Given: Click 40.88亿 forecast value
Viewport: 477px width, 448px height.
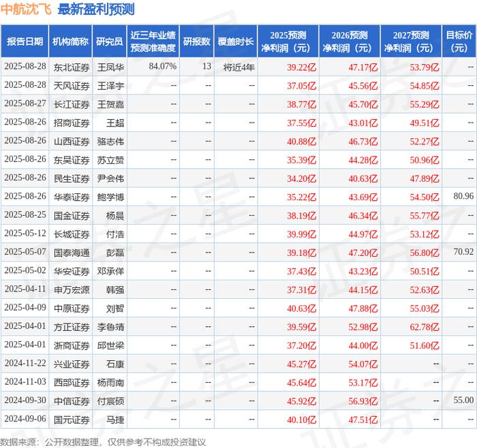Looking at the screenshot, I should [x=301, y=142].
